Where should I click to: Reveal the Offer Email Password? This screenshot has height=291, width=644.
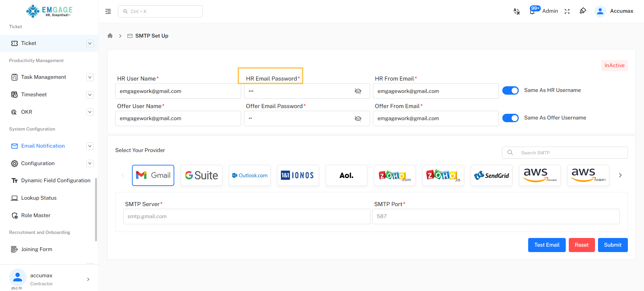[x=358, y=118]
